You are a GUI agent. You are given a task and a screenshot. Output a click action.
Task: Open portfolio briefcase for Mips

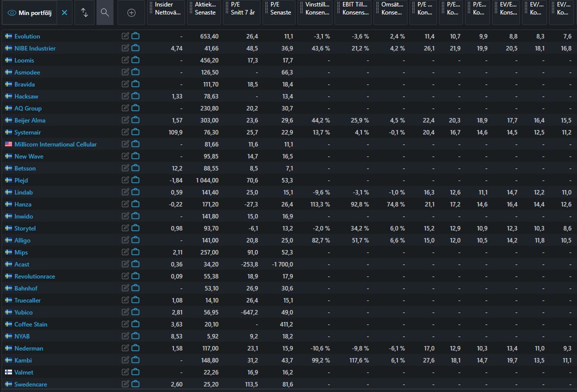(x=135, y=252)
